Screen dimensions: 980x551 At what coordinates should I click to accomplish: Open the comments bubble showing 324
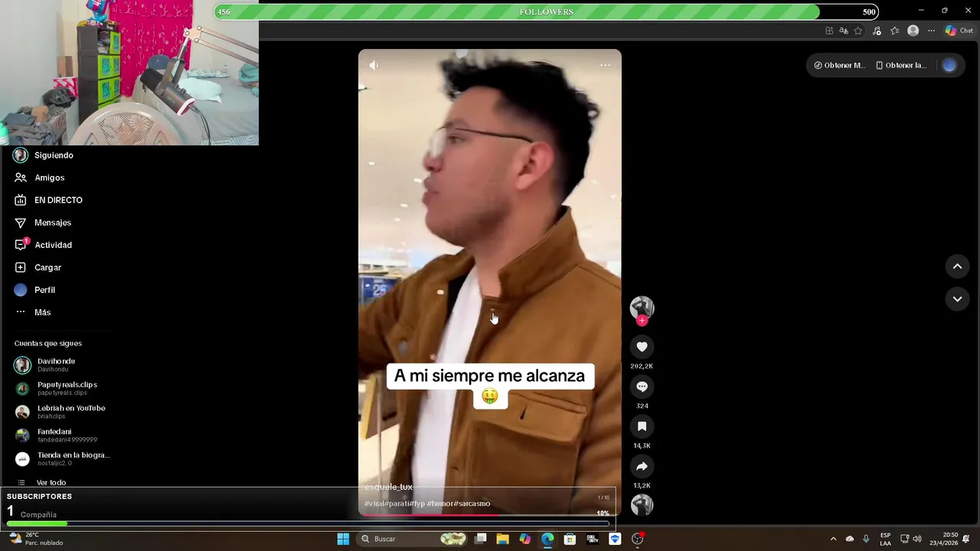pyautogui.click(x=642, y=386)
